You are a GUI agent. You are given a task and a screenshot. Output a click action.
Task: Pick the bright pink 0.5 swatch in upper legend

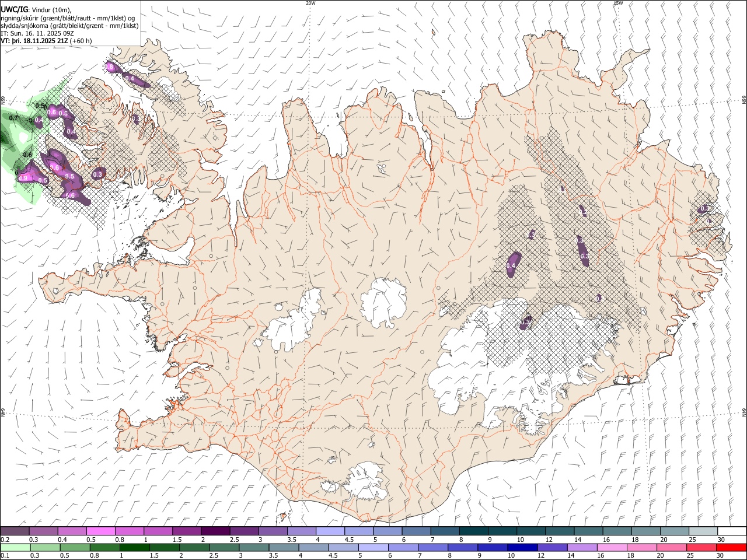(101, 531)
